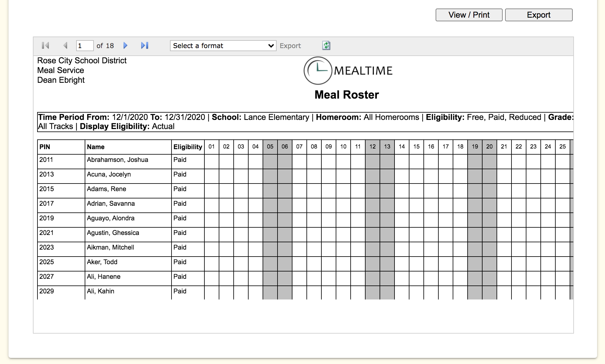The height and width of the screenshot is (364, 605).
Task: Click PIN 2029 cell for Ali, Kahin
Action: 47,291
